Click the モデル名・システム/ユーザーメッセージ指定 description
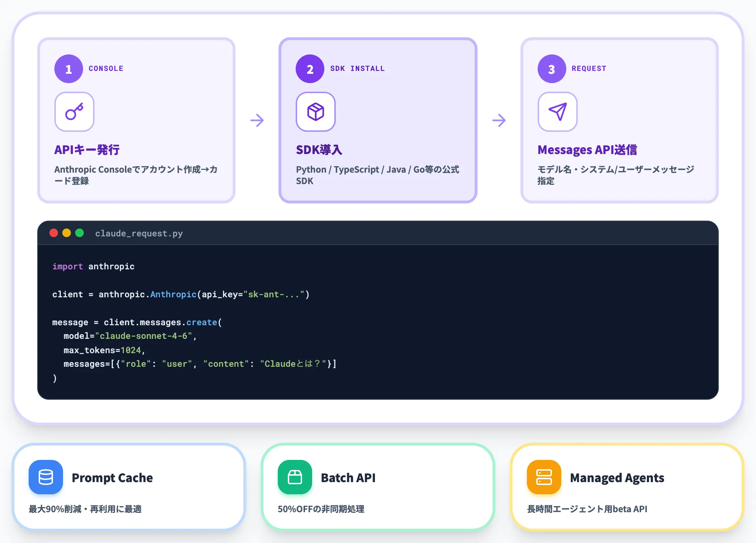The height and width of the screenshot is (543, 756). [616, 175]
